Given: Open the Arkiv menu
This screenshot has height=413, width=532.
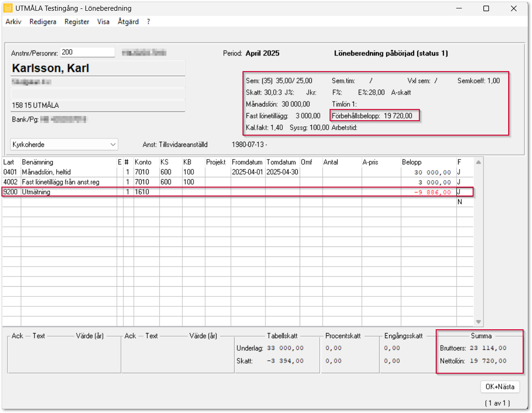Looking at the screenshot, I should click(x=13, y=22).
